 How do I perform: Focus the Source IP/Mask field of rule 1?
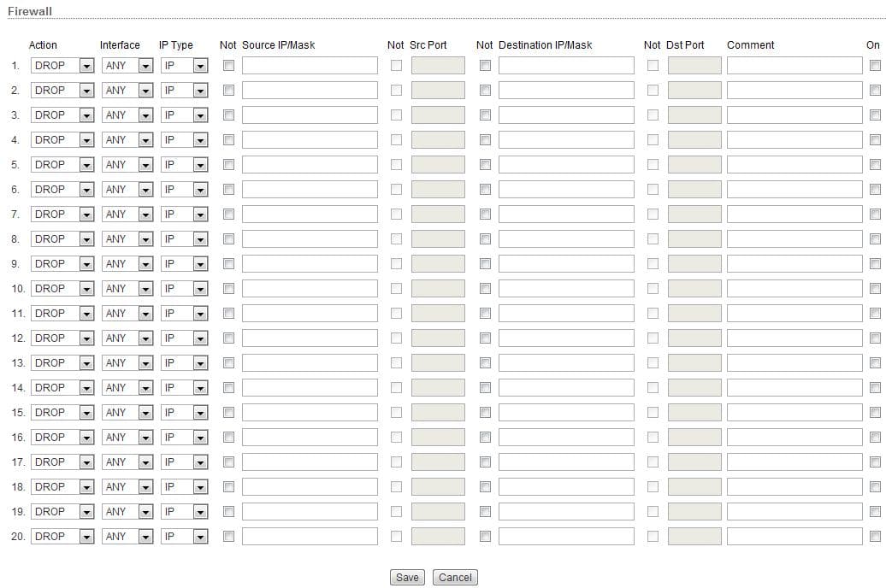(310, 66)
